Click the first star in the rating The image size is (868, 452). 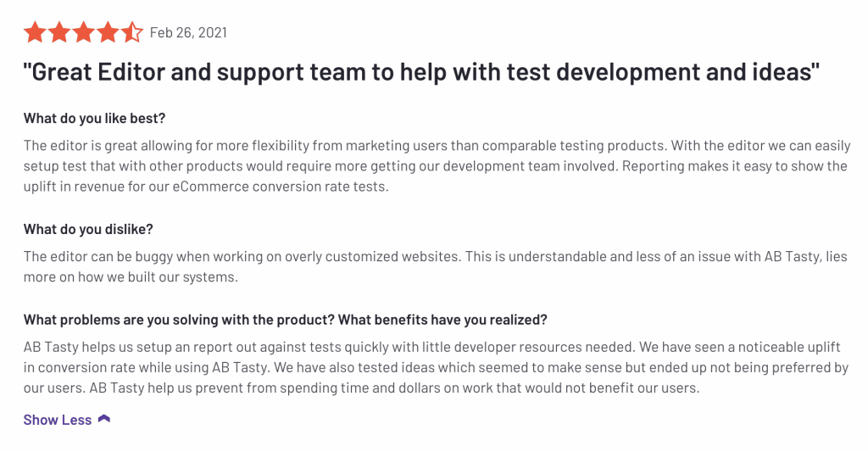coord(35,33)
